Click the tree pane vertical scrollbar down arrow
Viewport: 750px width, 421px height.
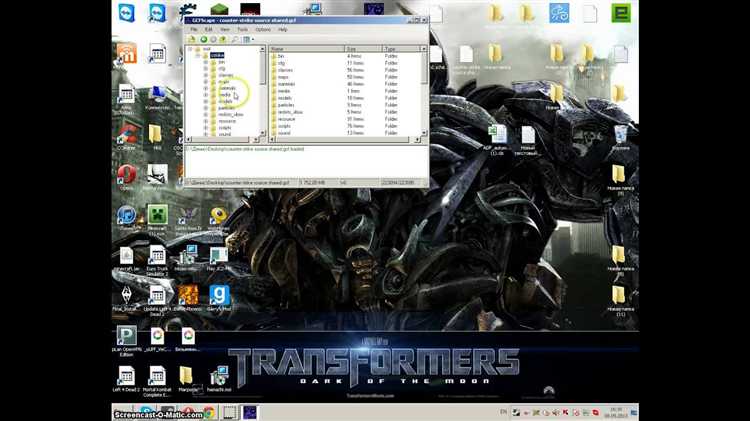[262, 133]
